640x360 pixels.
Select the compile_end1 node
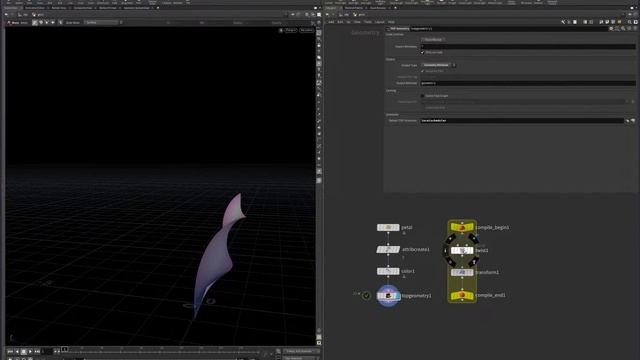462,295
